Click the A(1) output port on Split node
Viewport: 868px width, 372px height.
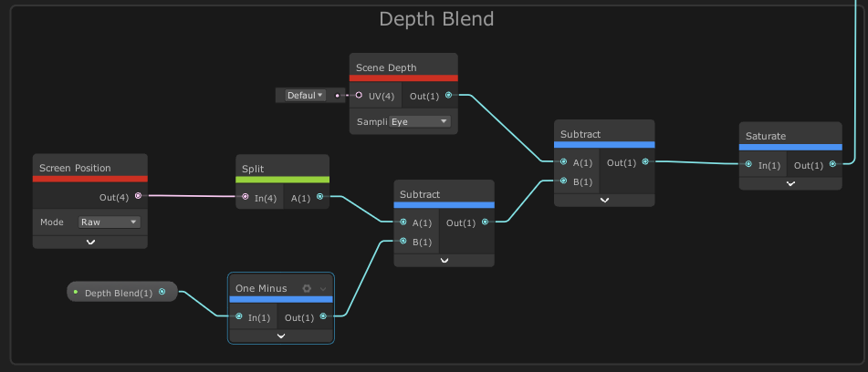point(319,196)
